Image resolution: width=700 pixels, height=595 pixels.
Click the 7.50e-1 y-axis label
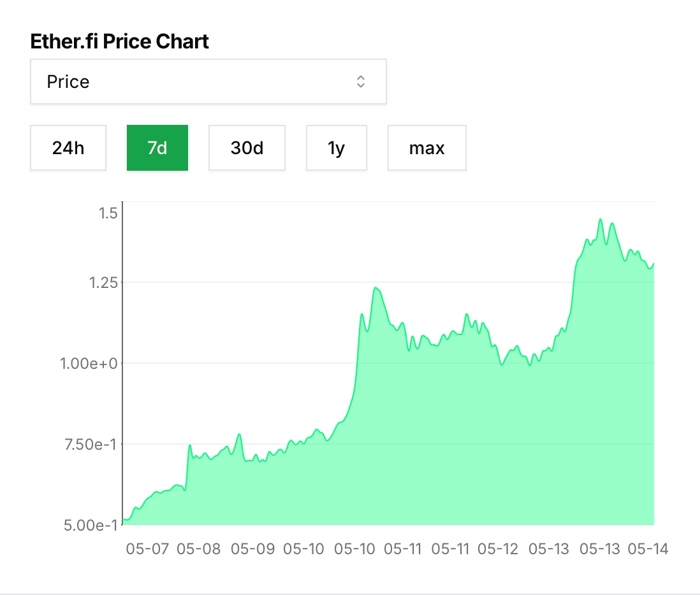point(91,444)
